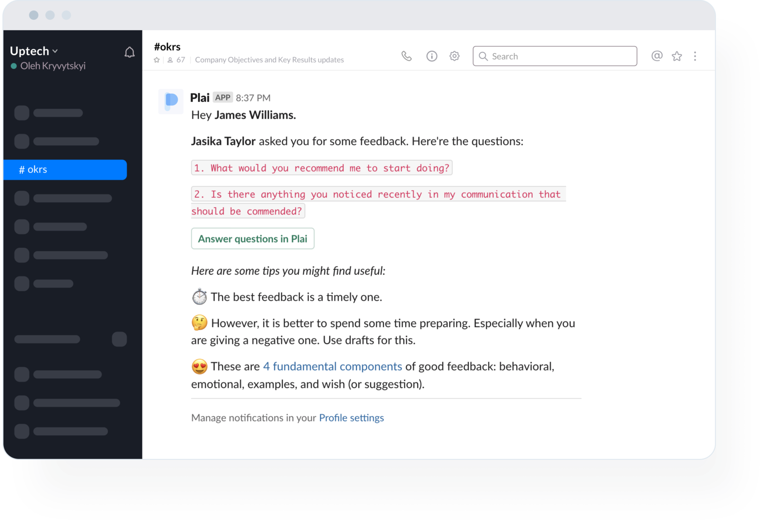The height and width of the screenshot is (532, 772).
Task: Click the Company Objectives and Key Results topic
Action: (269, 60)
